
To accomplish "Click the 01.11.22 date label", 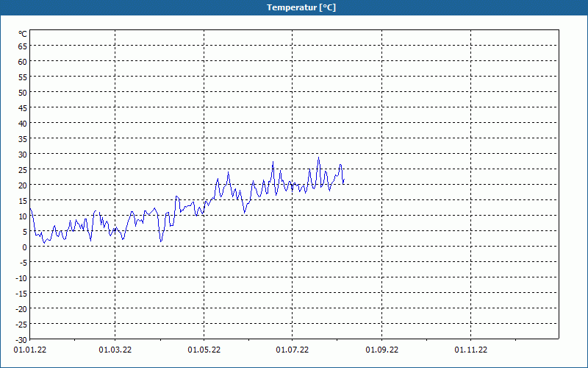I will [x=470, y=350].
